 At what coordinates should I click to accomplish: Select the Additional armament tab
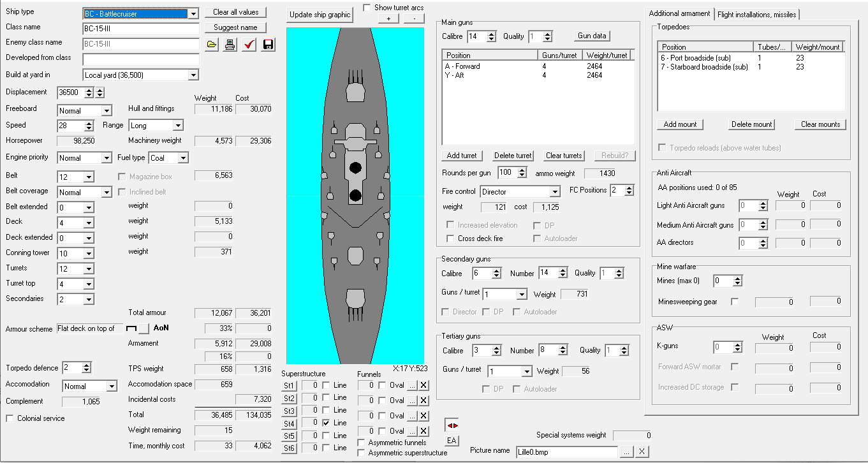click(x=679, y=14)
